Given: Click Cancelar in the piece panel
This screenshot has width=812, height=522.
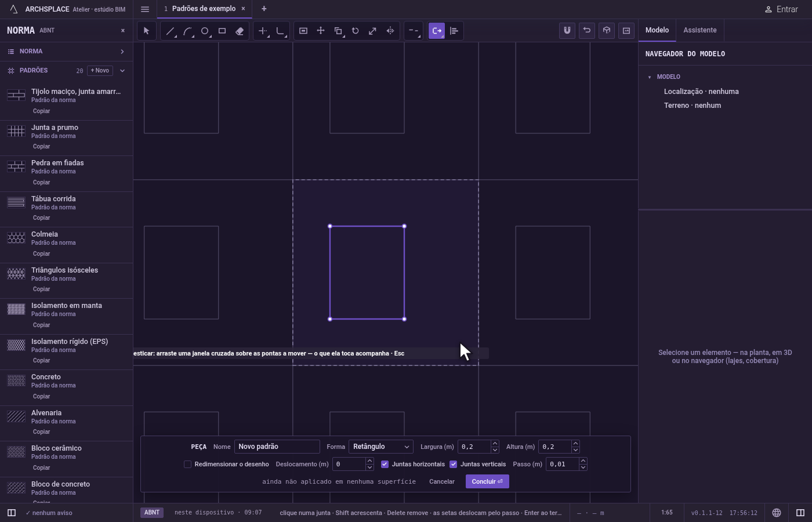Looking at the screenshot, I should 442,481.
